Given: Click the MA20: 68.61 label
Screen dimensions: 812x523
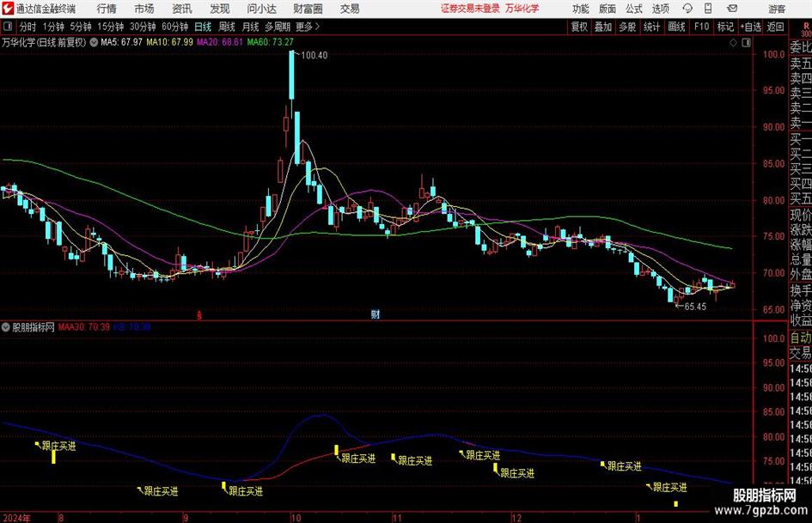Looking at the screenshot, I should pyautogui.click(x=220, y=42).
